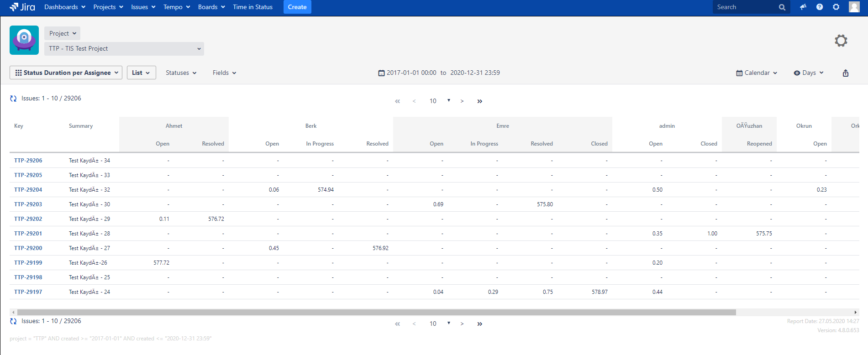Open Jira administration gear in top bar
This screenshot has height=355, width=868.
[836, 7]
